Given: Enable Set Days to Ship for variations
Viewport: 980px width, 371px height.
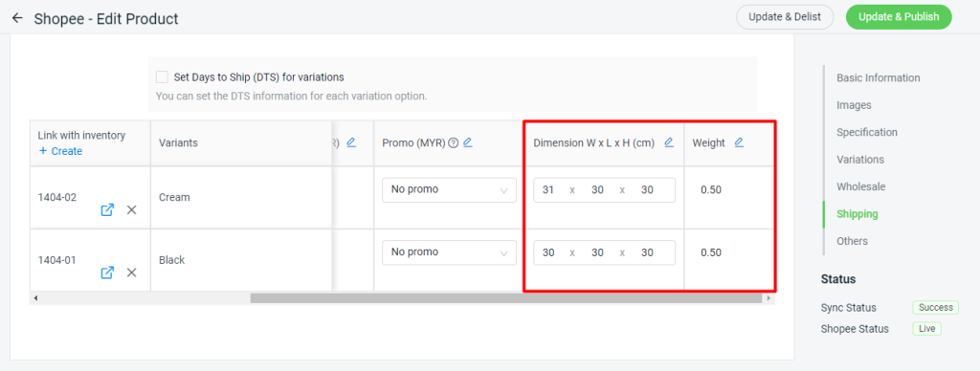Looking at the screenshot, I should pyautogui.click(x=163, y=77).
